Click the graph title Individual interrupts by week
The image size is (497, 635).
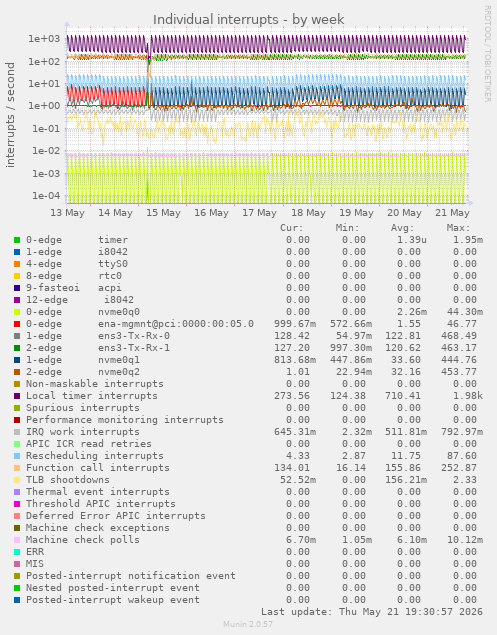point(248,19)
